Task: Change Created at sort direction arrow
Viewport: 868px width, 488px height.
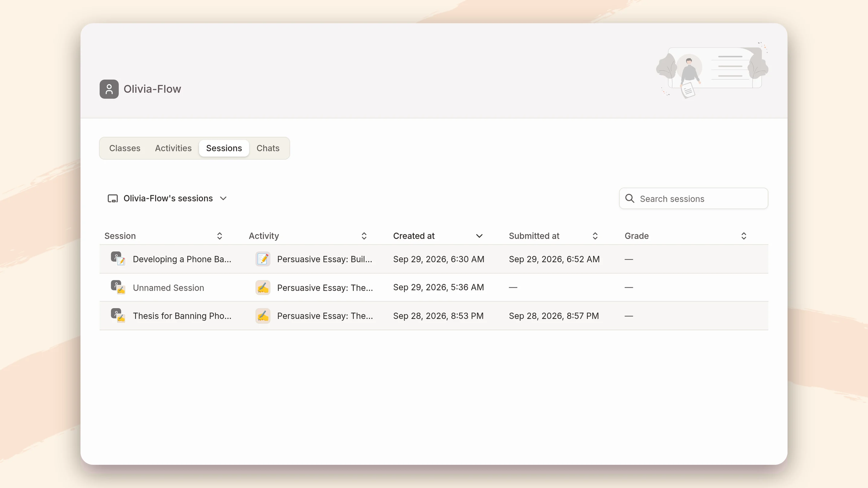Action: pyautogui.click(x=479, y=236)
